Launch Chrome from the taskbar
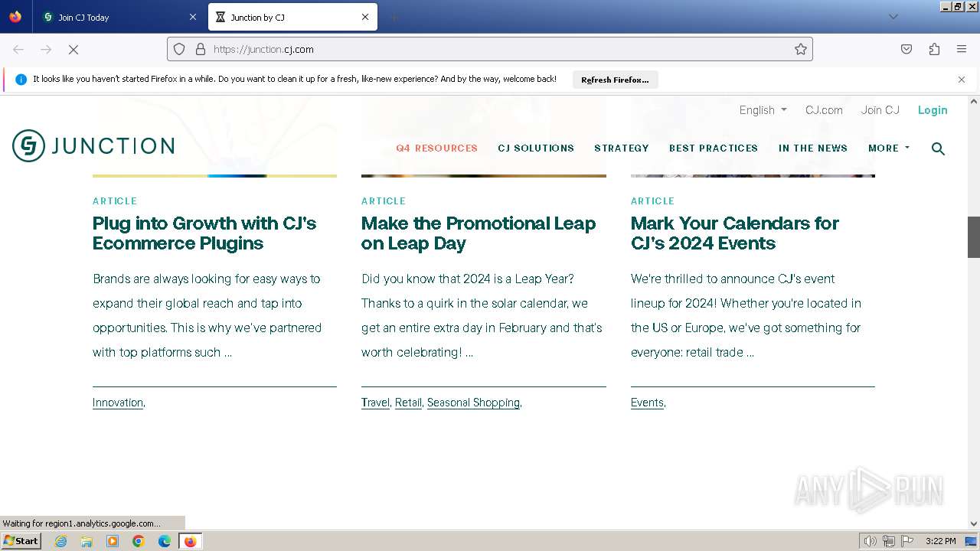The image size is (980, 551). pos(139,541)
